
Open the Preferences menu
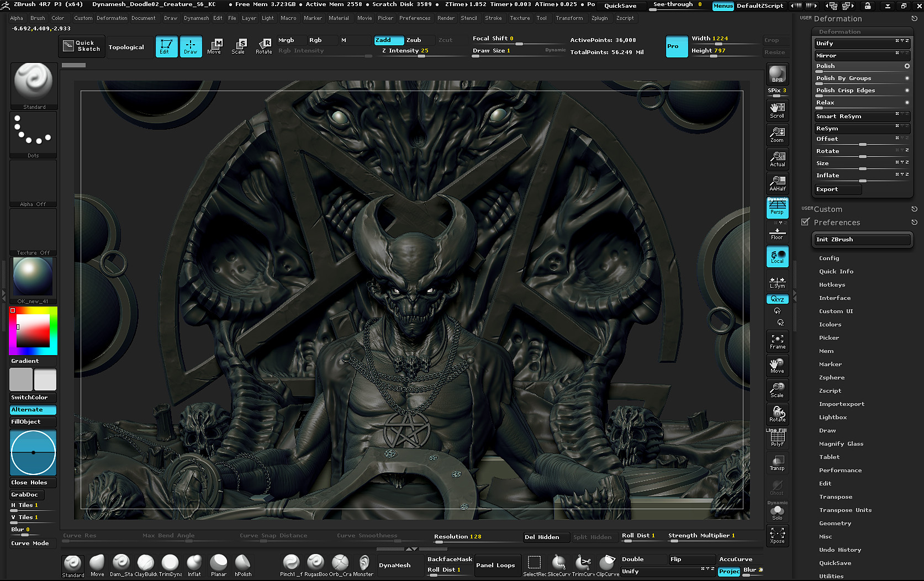click(x=415, y=18)
